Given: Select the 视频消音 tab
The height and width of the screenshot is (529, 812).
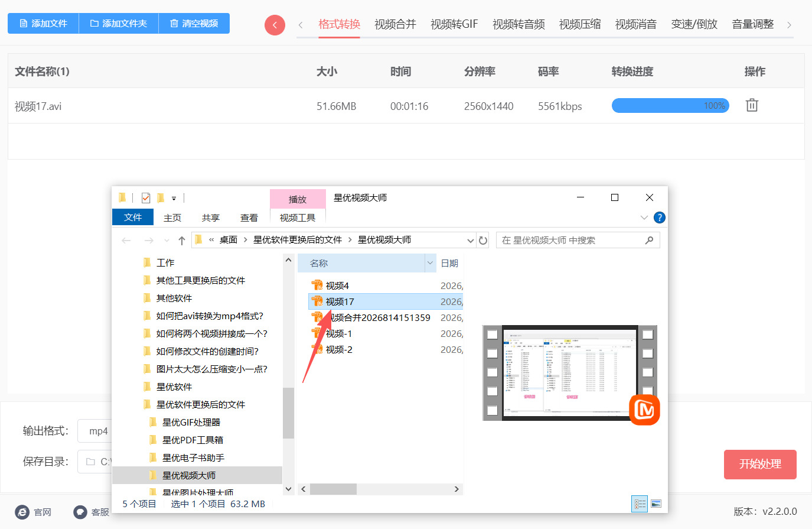Looking at the screenshot, I should tap(636, 24).
